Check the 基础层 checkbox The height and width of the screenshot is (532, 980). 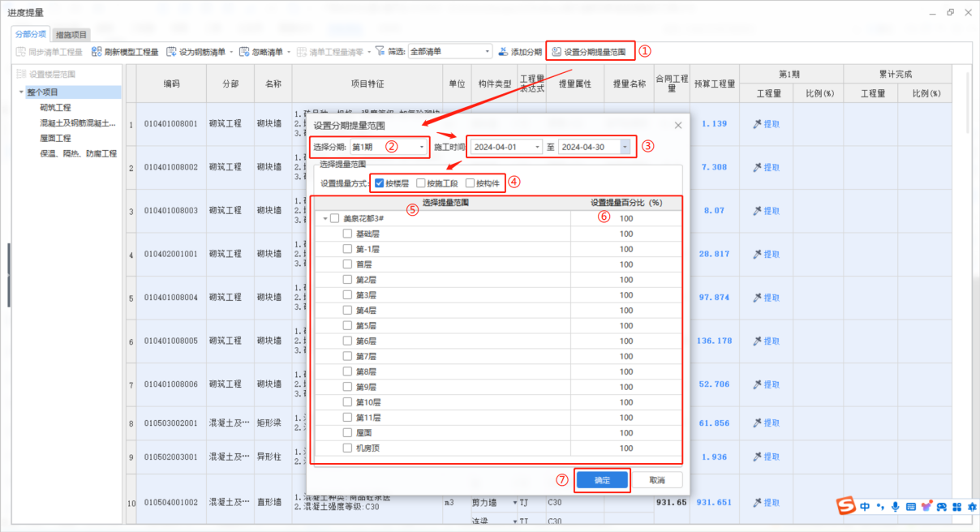348,234
